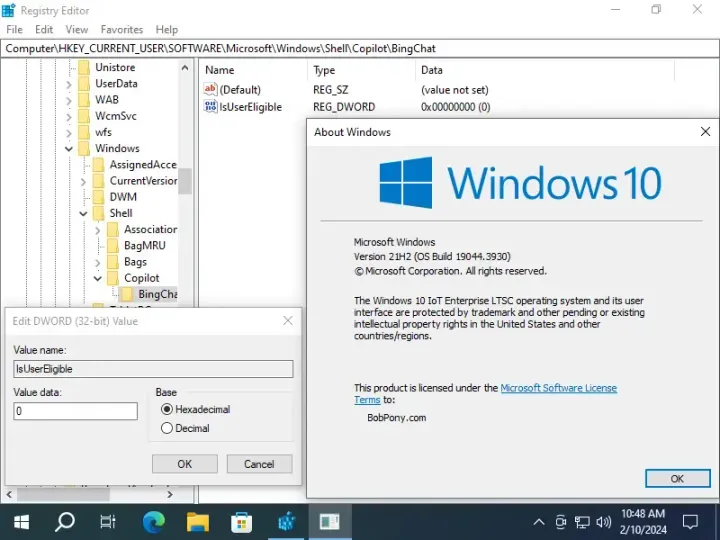Open the Favorites menu
Screen dimensions: 720x540
pyautogui.click(x=121, y=30)
